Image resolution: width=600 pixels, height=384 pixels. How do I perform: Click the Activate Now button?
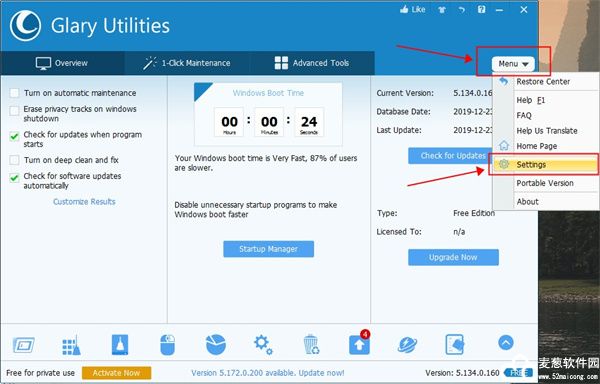coord(116,373)
